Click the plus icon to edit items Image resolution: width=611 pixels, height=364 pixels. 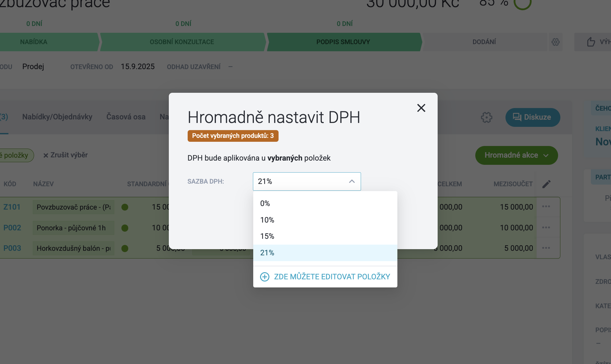click(265, 277)
